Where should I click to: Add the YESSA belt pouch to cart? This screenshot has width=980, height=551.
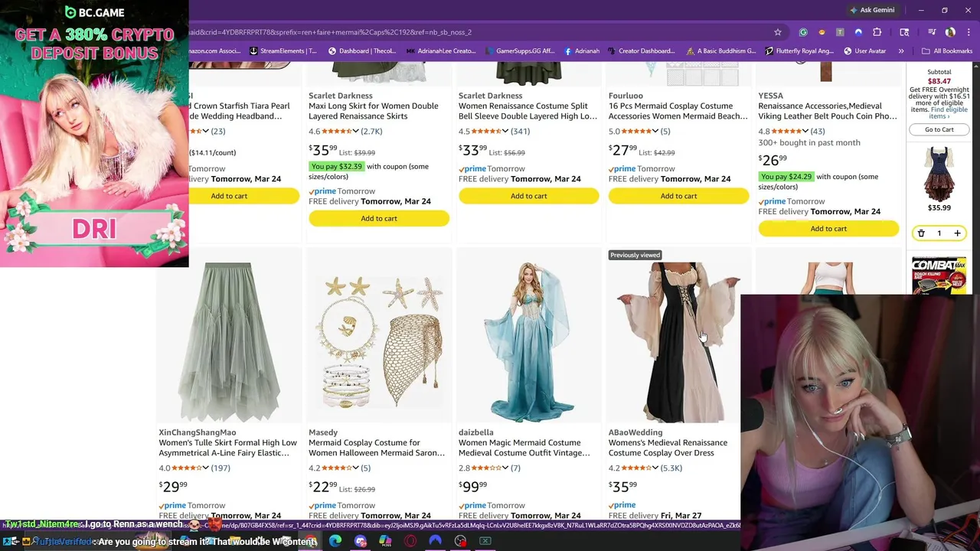828,229
